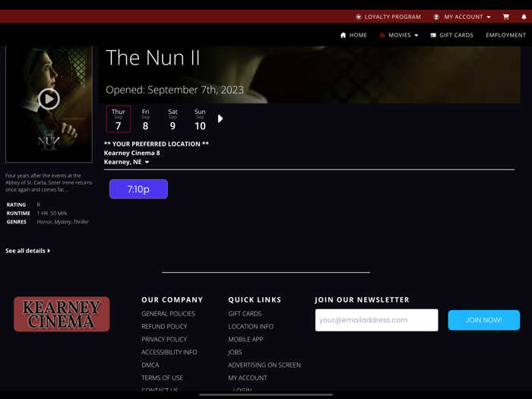Screen dimensions: 532x399
Task: Open Privacy Policy link
Action: 164,340
